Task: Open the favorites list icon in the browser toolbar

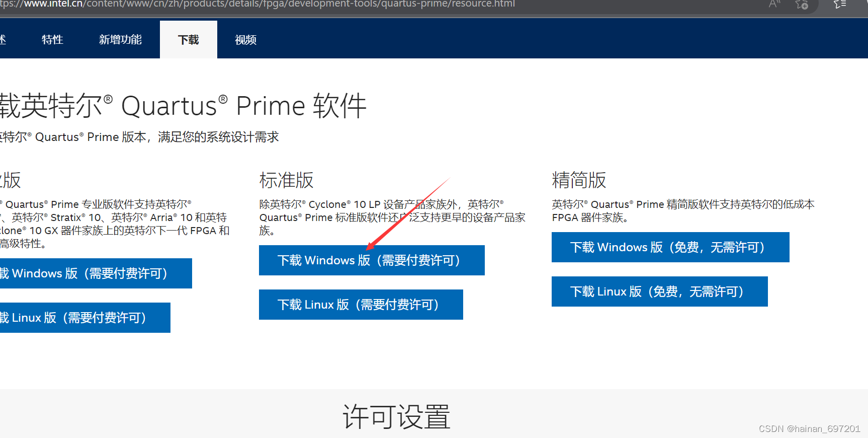Action: pyautogui.click(x=840, y=5)
